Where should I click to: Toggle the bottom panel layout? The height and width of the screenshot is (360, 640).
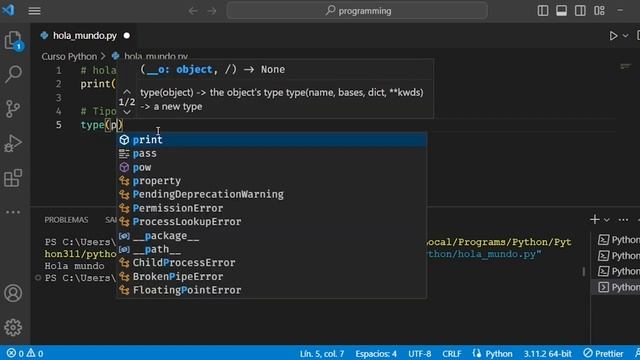pyautogui.click(x=561, y=11)
